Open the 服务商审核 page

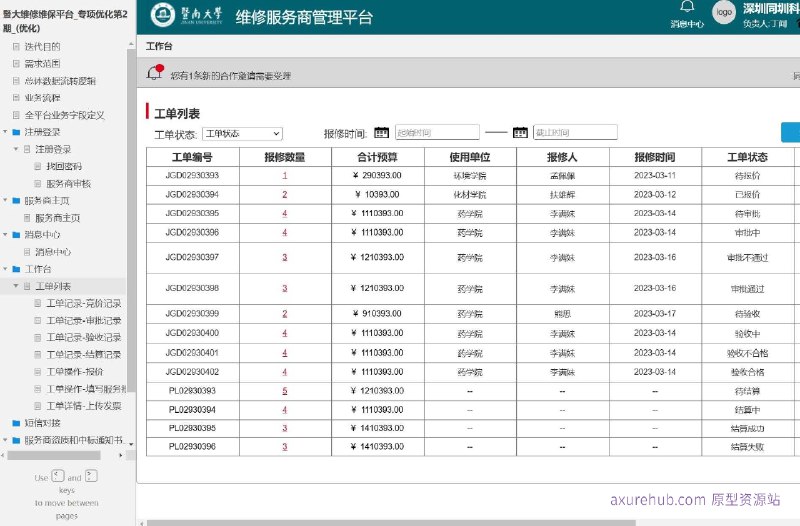coord(68,184)
